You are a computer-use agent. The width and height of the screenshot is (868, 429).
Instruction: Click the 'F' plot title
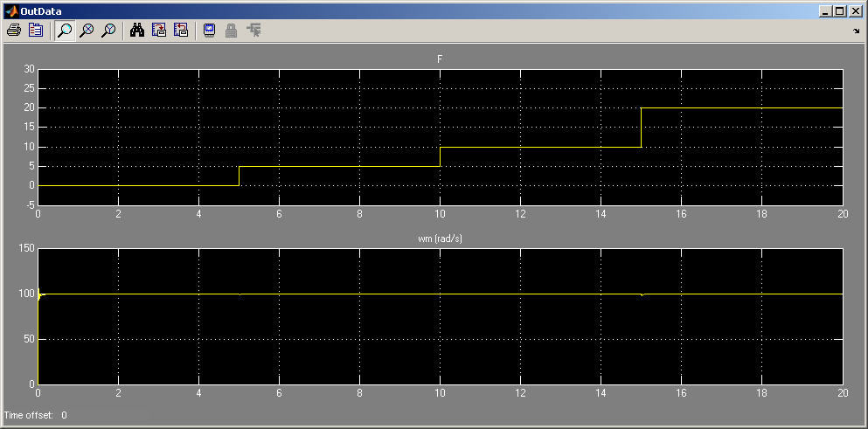click(440, 59)
